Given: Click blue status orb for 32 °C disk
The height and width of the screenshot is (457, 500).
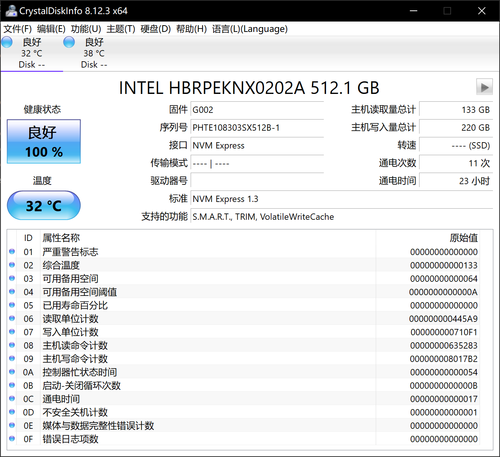Looking at the screenshot, I should pos(7,42).
